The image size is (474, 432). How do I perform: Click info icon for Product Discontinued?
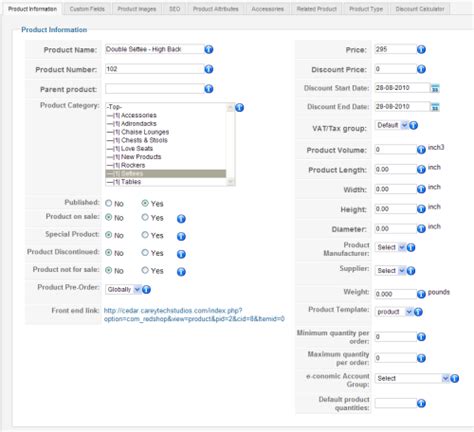click(x=181, y=254)
